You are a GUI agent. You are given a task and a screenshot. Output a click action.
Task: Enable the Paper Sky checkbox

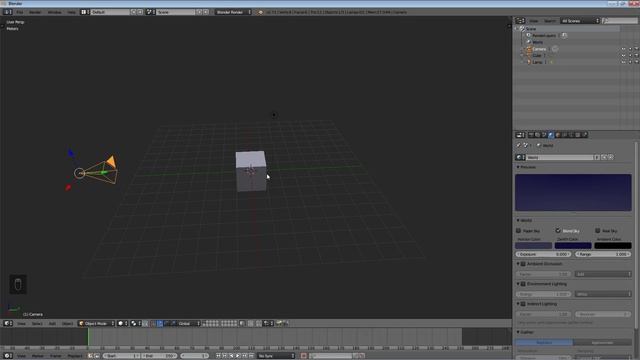point(518,231)
